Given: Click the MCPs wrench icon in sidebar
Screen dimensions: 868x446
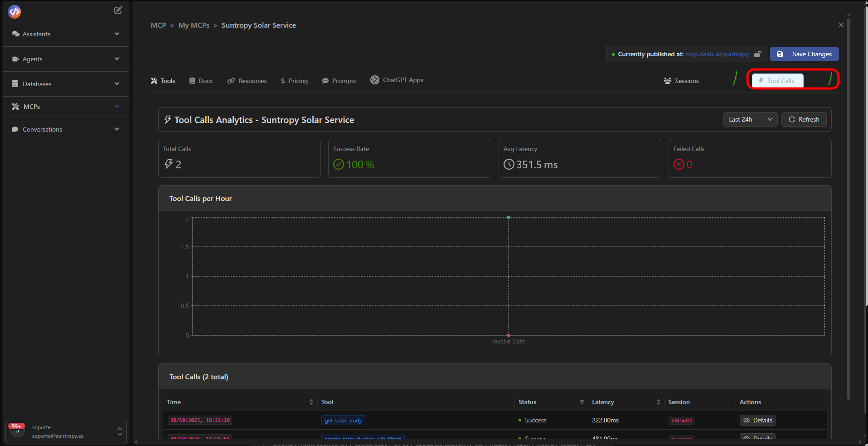Looking at the screenshot, I should click(15, 107).
